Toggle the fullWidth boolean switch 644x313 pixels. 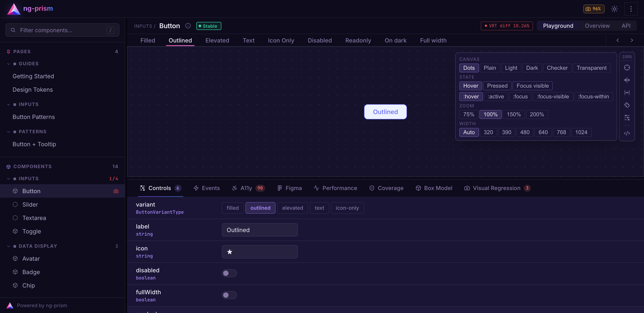[229, 295]
